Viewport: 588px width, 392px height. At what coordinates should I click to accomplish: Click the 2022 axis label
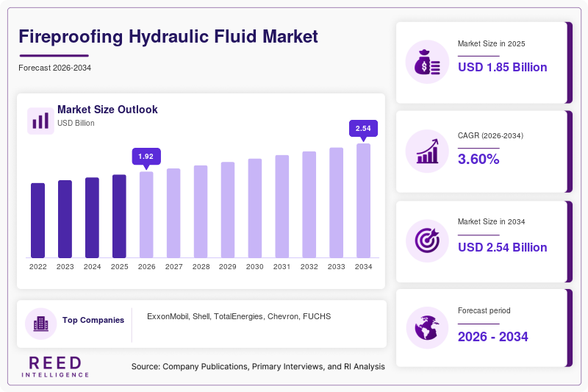[38, 267]
